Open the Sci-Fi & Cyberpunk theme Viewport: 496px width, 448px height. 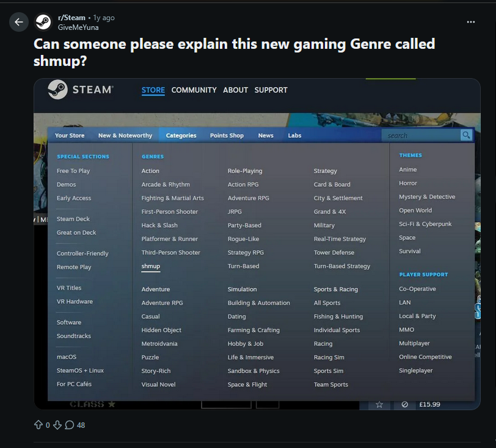point(425,224)
